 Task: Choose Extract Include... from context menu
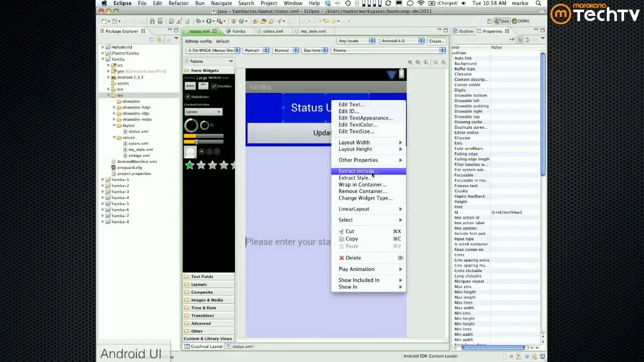[x=368, y=171]
